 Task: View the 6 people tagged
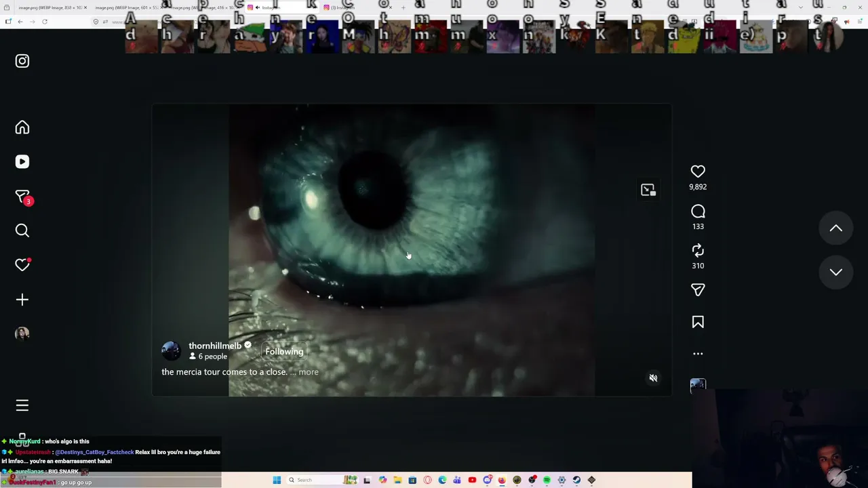click(x=208, y=357)
